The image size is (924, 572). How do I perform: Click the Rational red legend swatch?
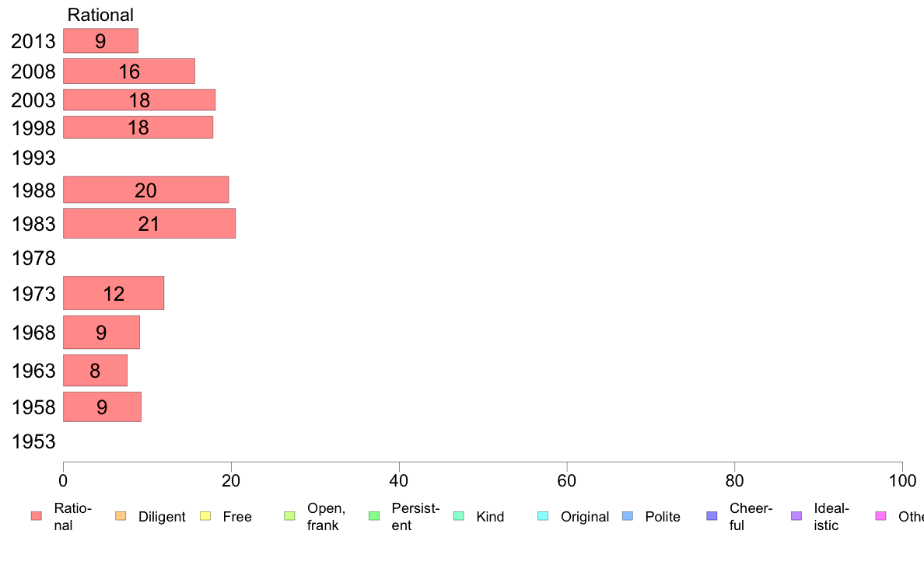(x=37, y=516)
